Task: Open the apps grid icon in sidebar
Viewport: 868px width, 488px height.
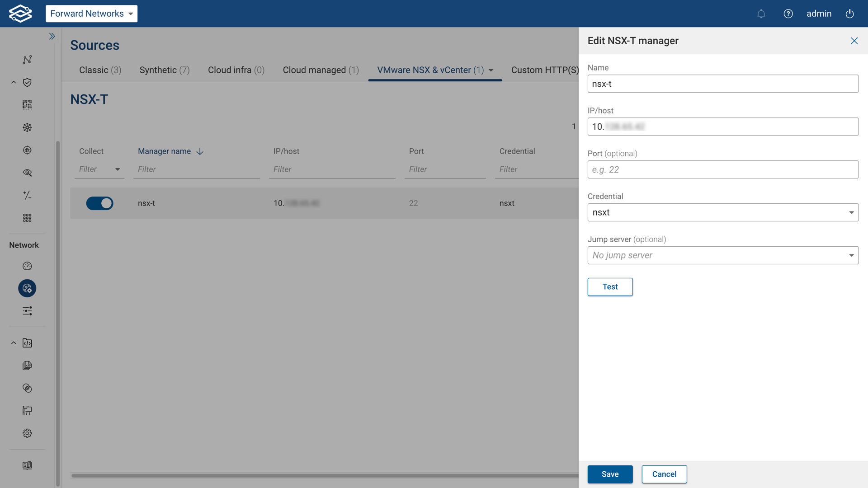Action: click(x=27, y=217)
